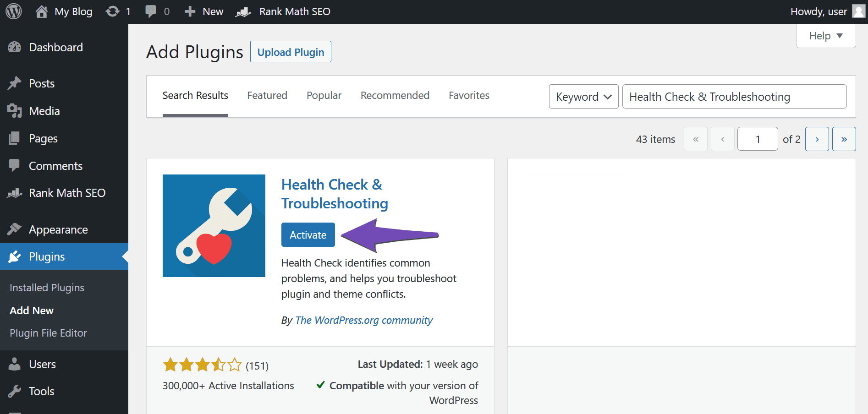Image resolution: width=868 pixels, height=414 pixels.
Task: Activate the Health Check plugin
Action: (x=308, y=234)
